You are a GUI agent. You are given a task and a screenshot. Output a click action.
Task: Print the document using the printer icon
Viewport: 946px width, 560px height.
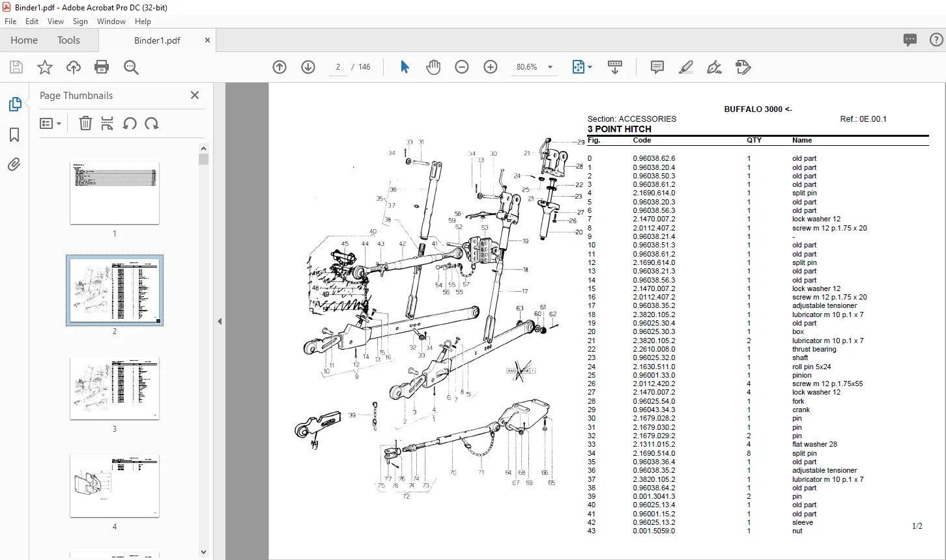(102, 67)
